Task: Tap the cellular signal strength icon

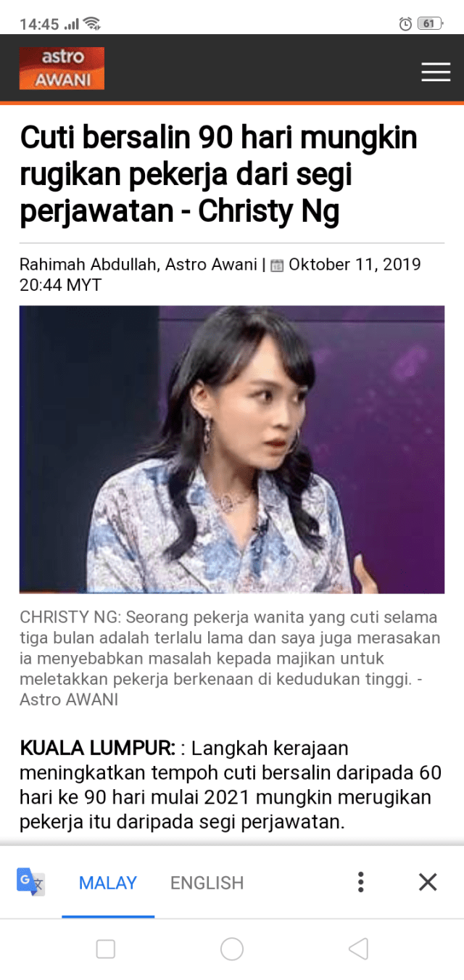Action: coord(71,25)
